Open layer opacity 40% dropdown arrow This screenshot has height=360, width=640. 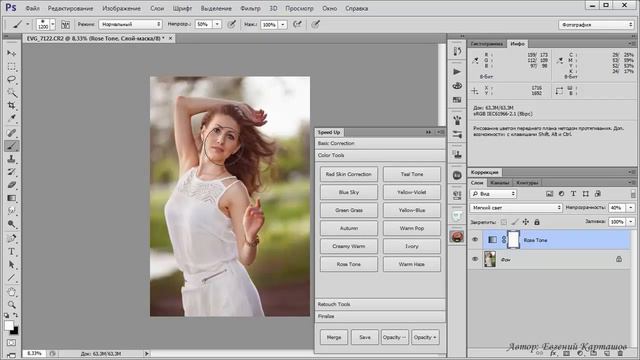(631, 208)
